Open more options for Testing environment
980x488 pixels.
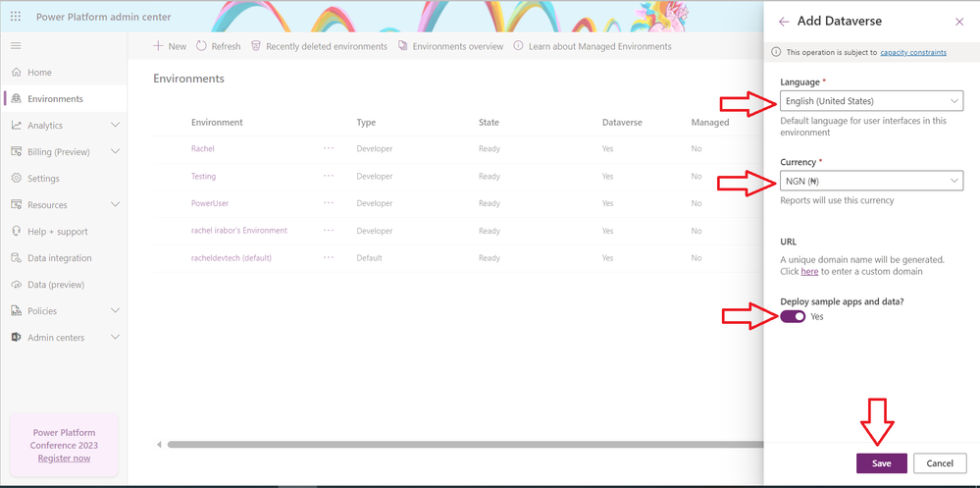[x=329, y=176]
